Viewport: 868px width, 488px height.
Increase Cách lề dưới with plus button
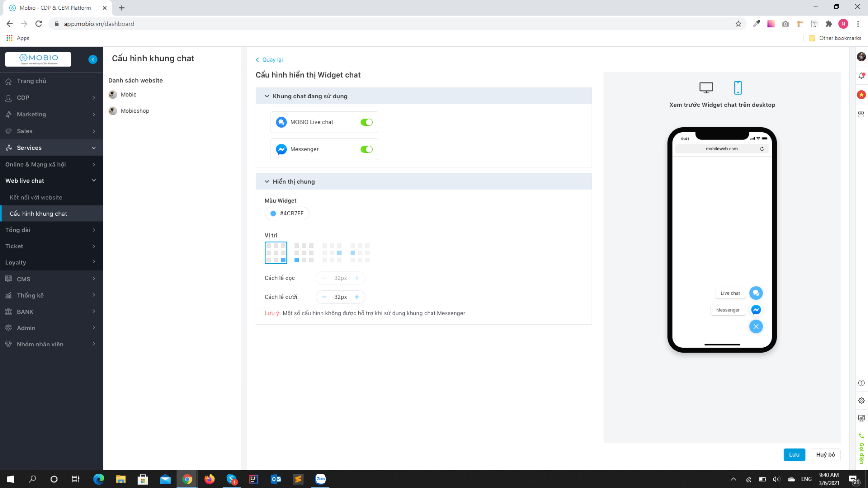357,297
